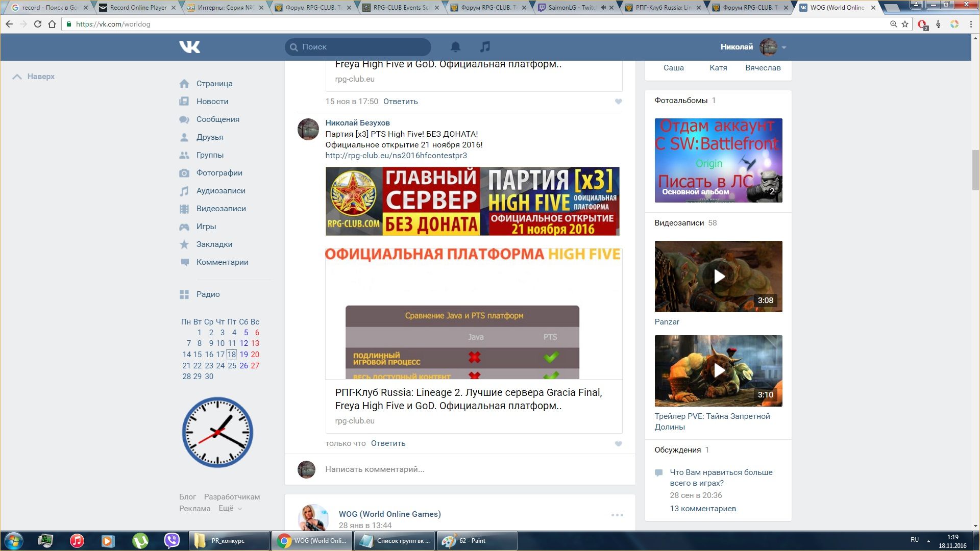The height and width of the screenshot is (551, 980).
Task: Open friend Катя in the friends block
Action: (x=718, y=68)
